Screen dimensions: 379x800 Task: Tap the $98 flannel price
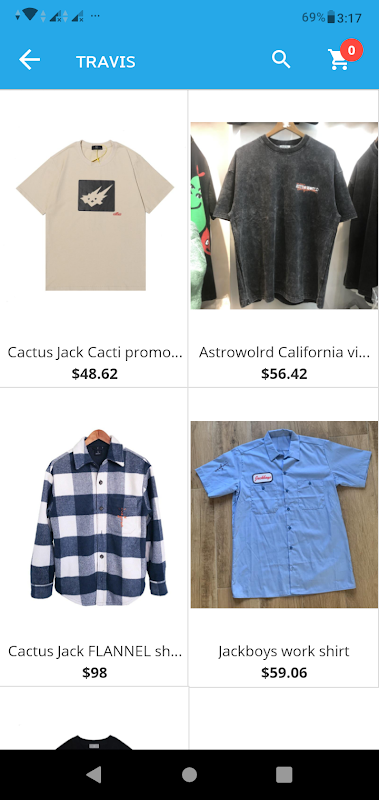95,673
